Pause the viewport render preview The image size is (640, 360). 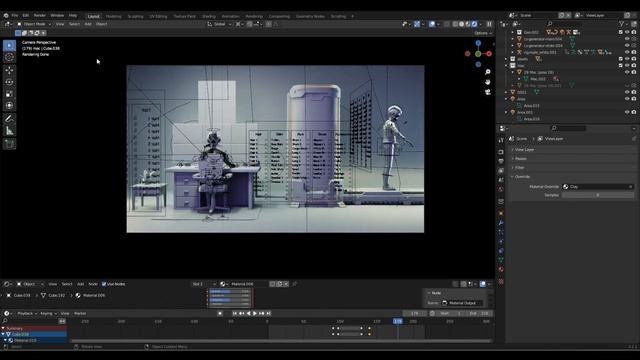[489, 24]
